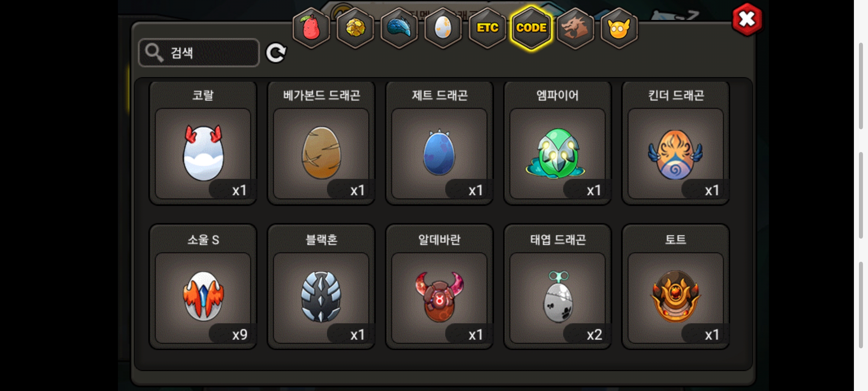868x391 pixels.
Task: Open the fruit food category tab
Action: (x=311, y=28)
